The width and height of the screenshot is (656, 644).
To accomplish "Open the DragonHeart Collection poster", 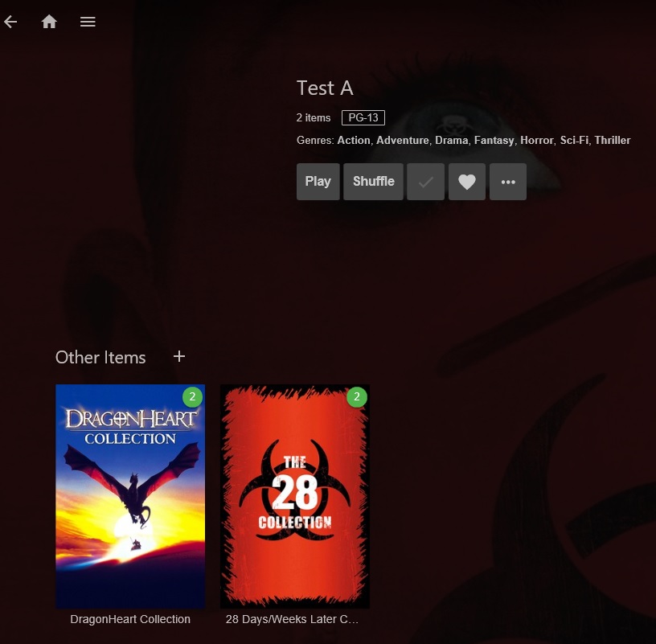I will (x=130, y=496).
